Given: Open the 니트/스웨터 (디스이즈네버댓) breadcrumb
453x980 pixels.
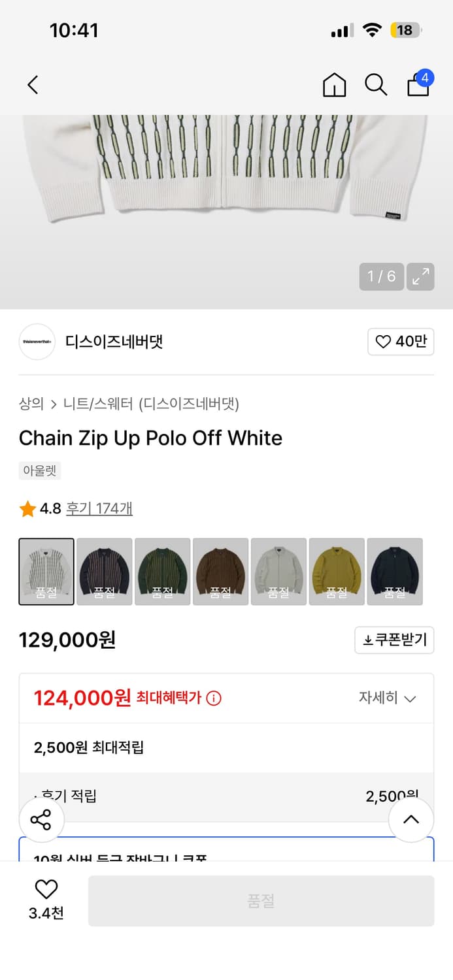Looking at the screenshot, I should click(x=150, y=404).
